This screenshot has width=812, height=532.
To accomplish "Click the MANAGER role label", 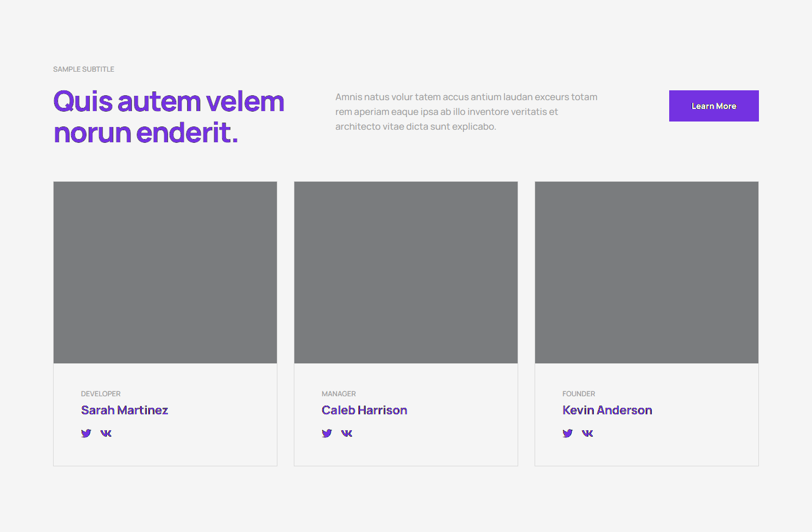I will click(x=339, y=394).
